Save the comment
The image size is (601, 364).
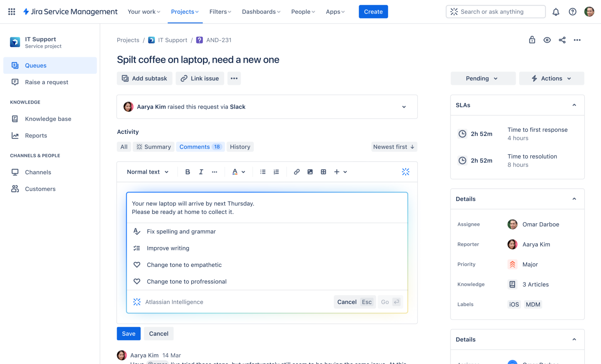click(129, 333)
